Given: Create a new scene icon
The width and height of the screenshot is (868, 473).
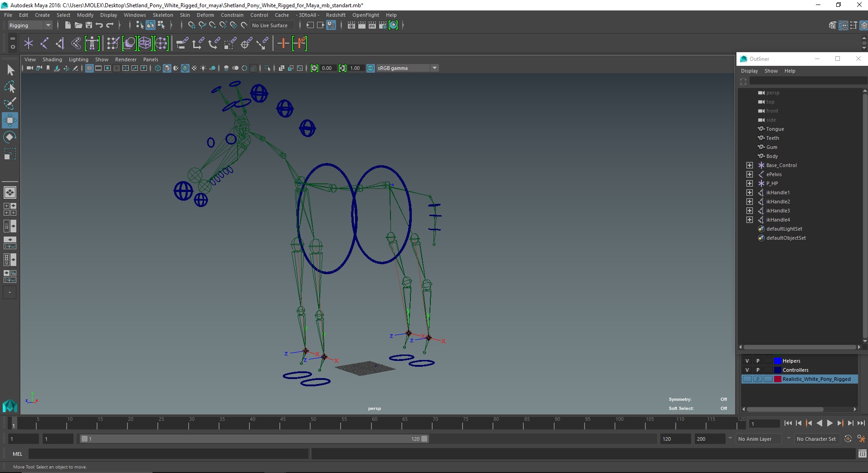Looking at the screenshot, I should [68, 25].
